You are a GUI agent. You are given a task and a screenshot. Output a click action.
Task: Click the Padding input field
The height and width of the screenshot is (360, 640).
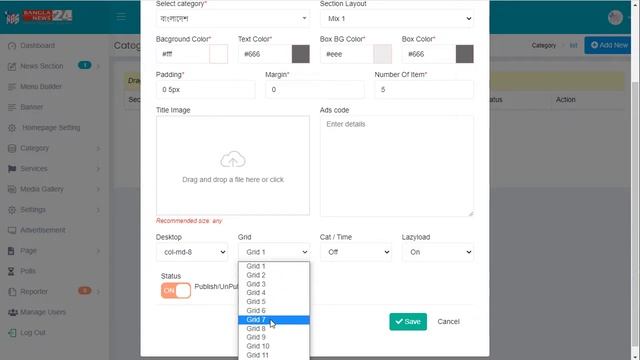205,89
